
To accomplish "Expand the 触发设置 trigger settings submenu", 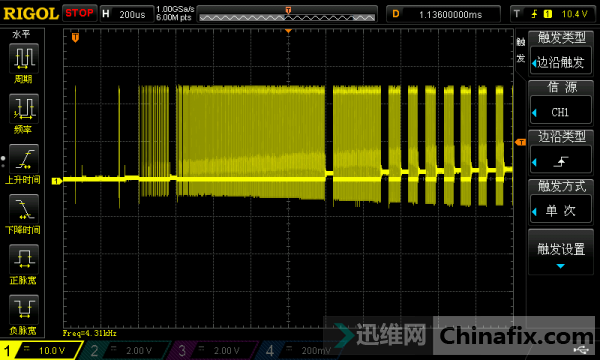I will point(561,252).
